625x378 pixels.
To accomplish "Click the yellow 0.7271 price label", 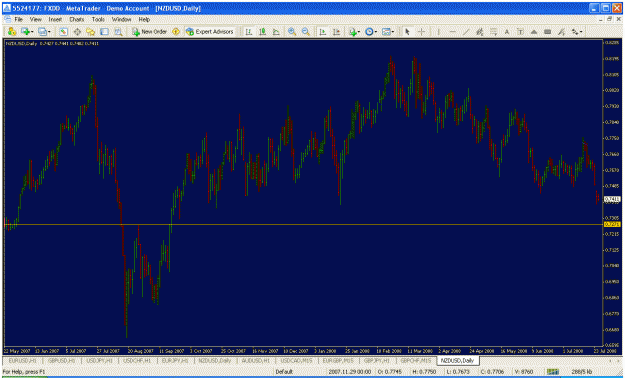I will pos(612,224).
